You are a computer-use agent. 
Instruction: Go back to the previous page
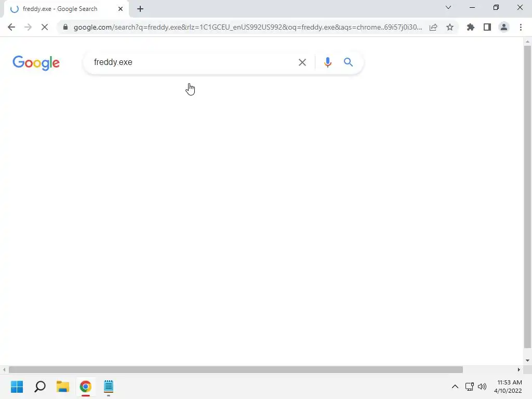[x=11, y=27]
